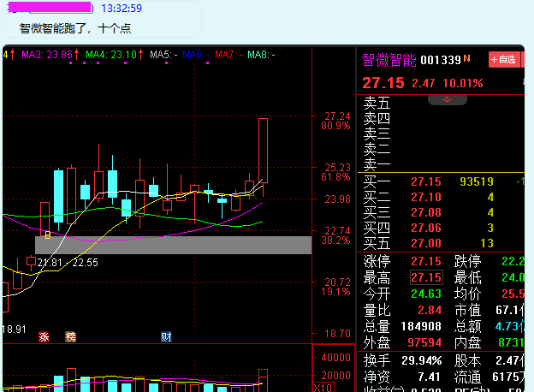Click the 20.72 19.1% Fibonacci level label

pyautogui.click(x=335, y=287)
